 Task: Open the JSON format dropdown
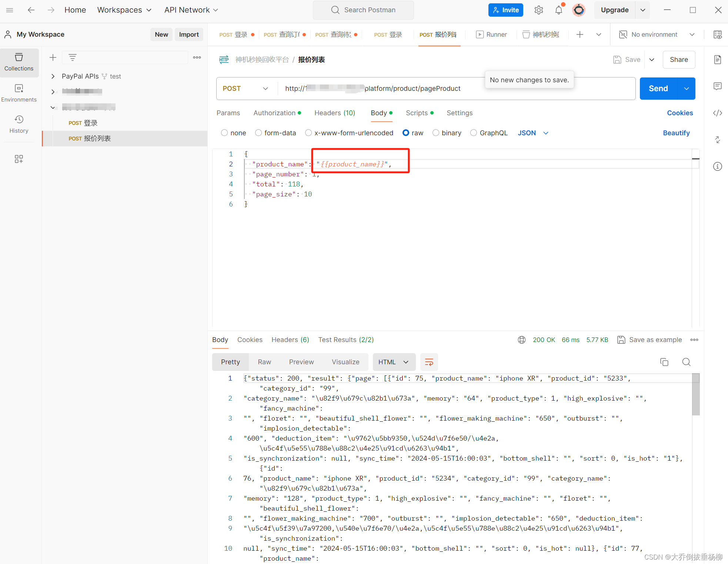coord(533,133)
